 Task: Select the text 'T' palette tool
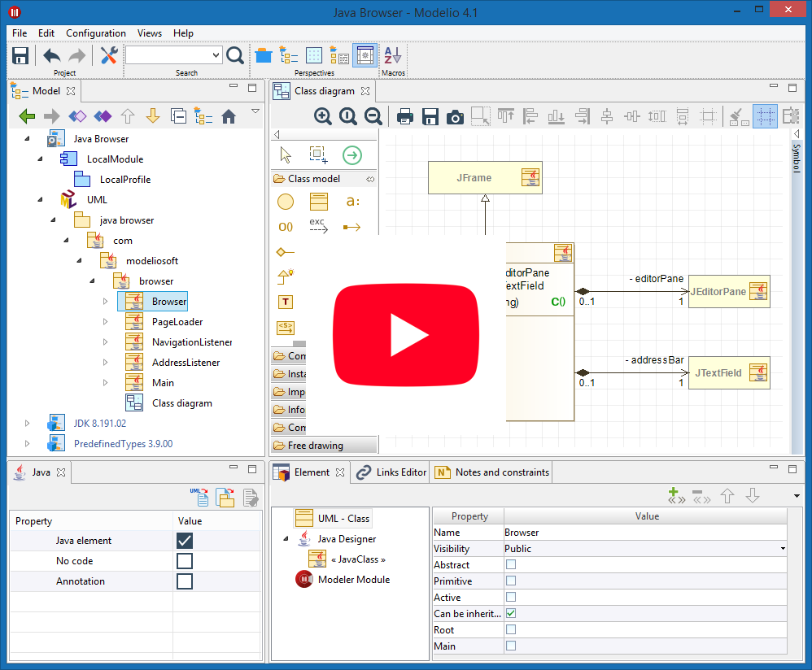(x=286, y=302)
